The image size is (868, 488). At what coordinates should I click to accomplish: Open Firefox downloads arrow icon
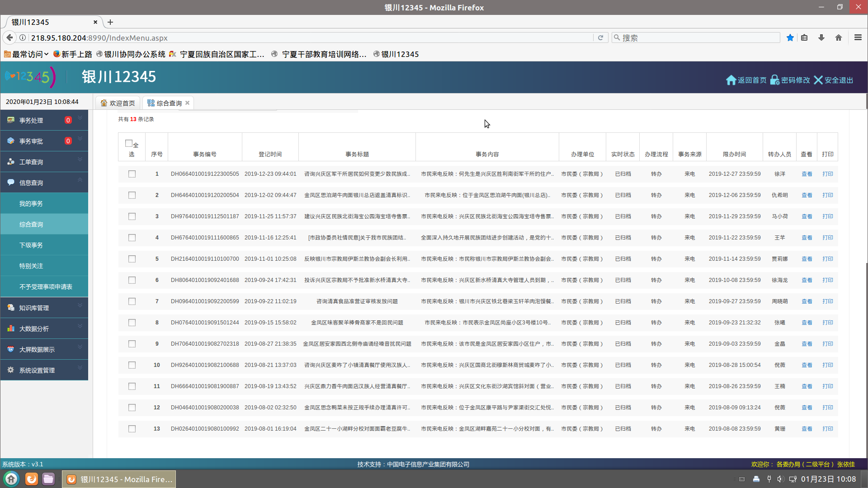click(x=821, y=38)
